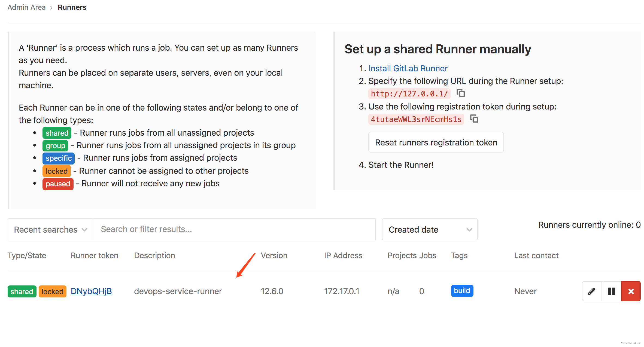Open the Install GitLab Runner link
The image size is (644, 347).
[408, 68]
